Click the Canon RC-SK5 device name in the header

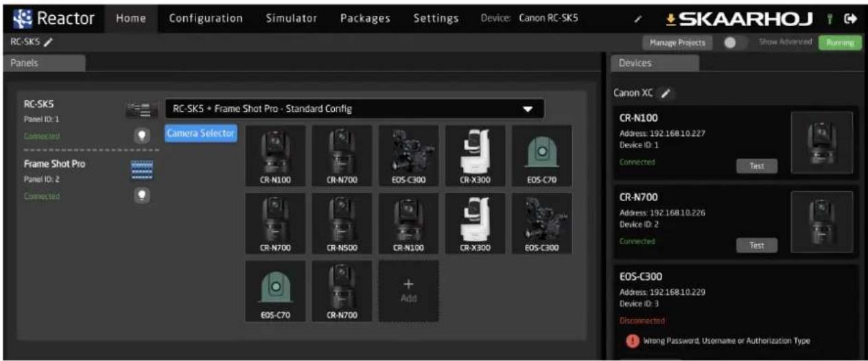(548, 18)
